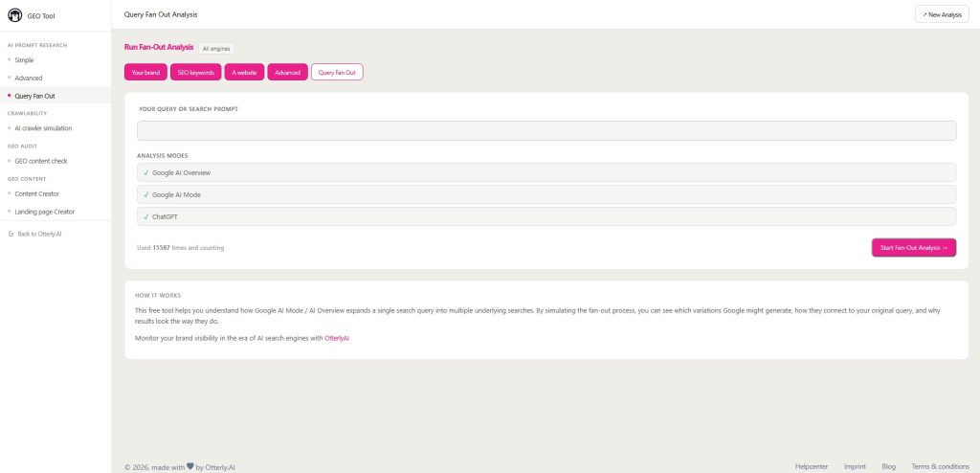Focus the query or search prompt field

pos(546,131)
